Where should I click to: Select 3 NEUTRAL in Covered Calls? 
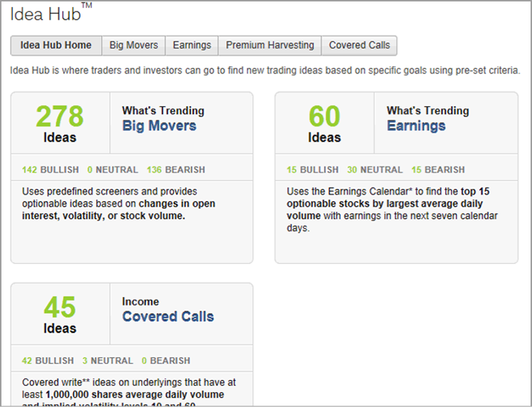pos(108,361)
